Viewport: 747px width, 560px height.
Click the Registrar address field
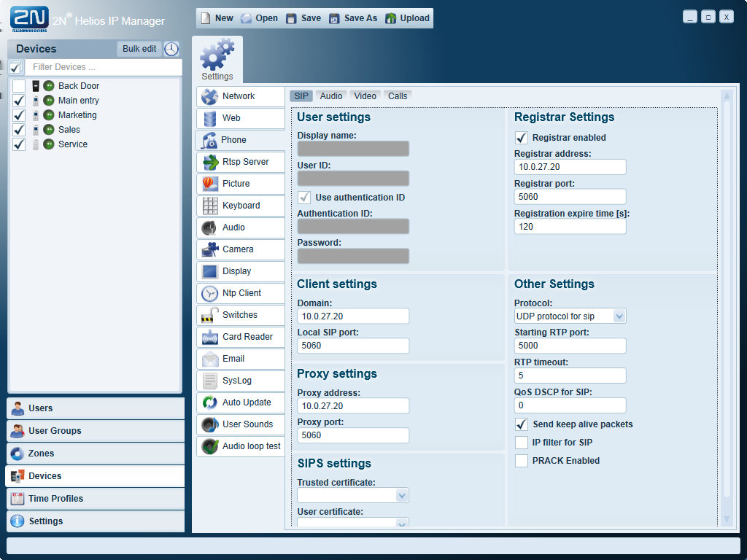tap(570, 167)
